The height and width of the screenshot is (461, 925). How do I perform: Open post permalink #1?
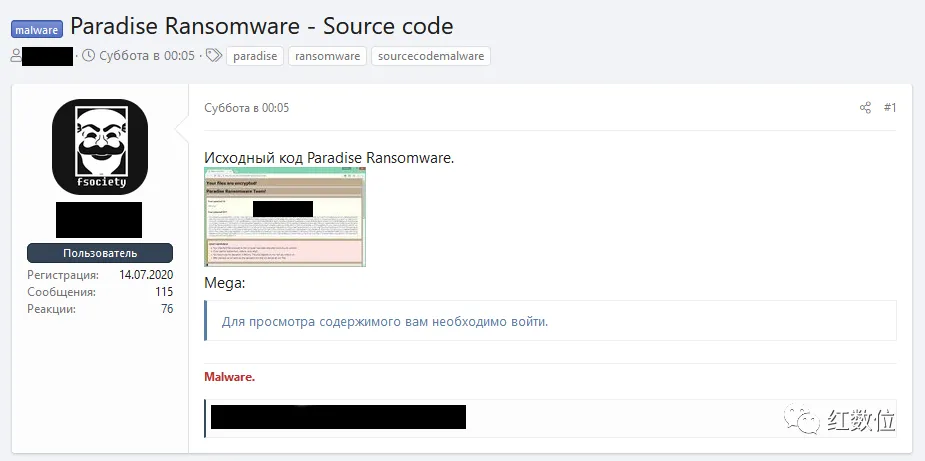890,108
